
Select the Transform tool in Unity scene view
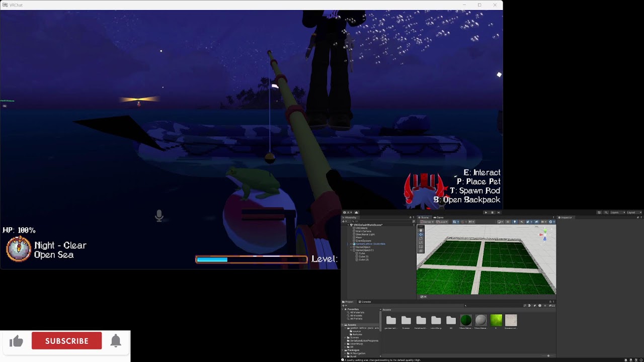click(x=421, y=251)
